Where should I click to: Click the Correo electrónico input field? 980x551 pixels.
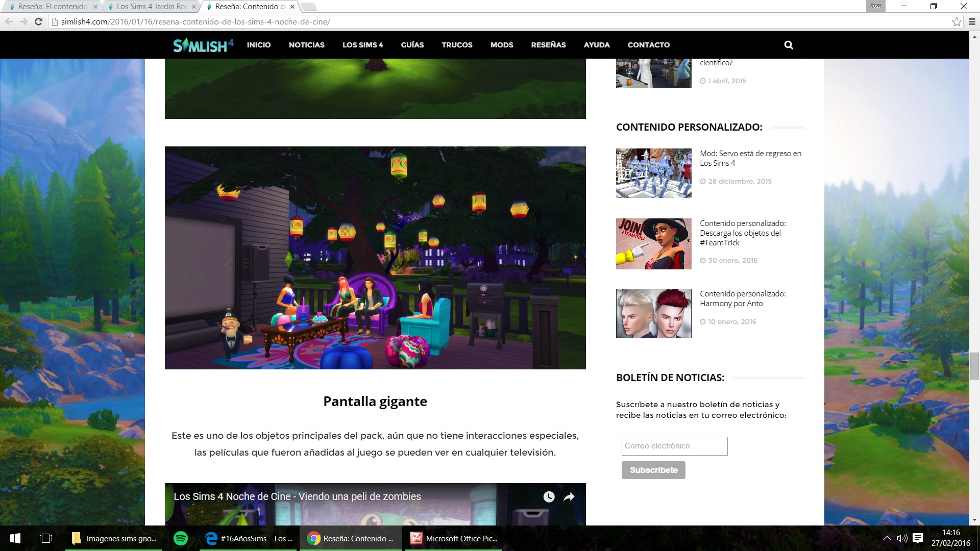[674, 446]
